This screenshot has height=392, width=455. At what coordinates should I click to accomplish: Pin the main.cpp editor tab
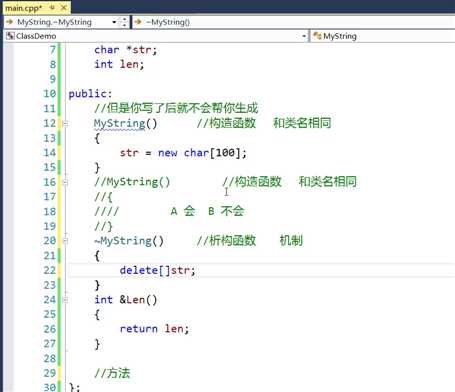52,7
